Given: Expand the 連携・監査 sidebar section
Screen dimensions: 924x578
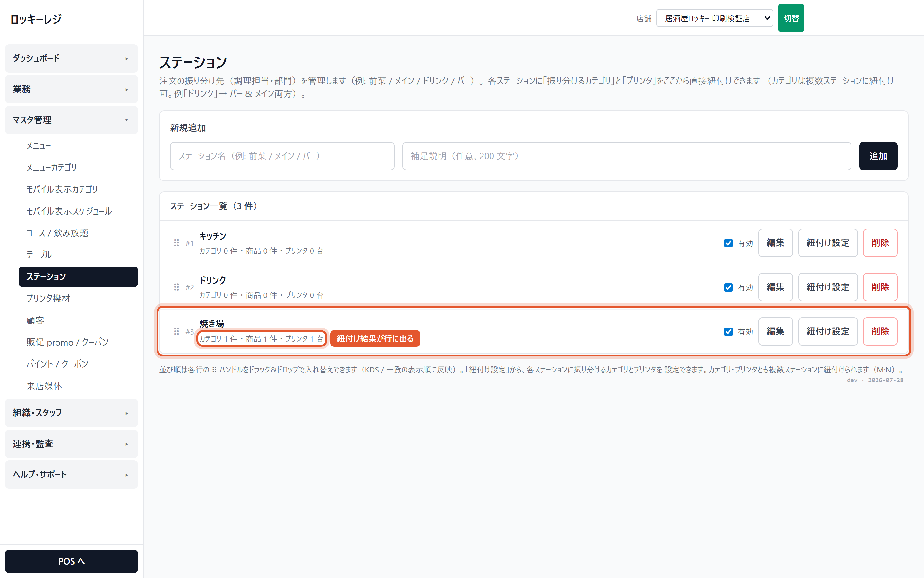Looking at the screenshot, I should coord(72,444).
